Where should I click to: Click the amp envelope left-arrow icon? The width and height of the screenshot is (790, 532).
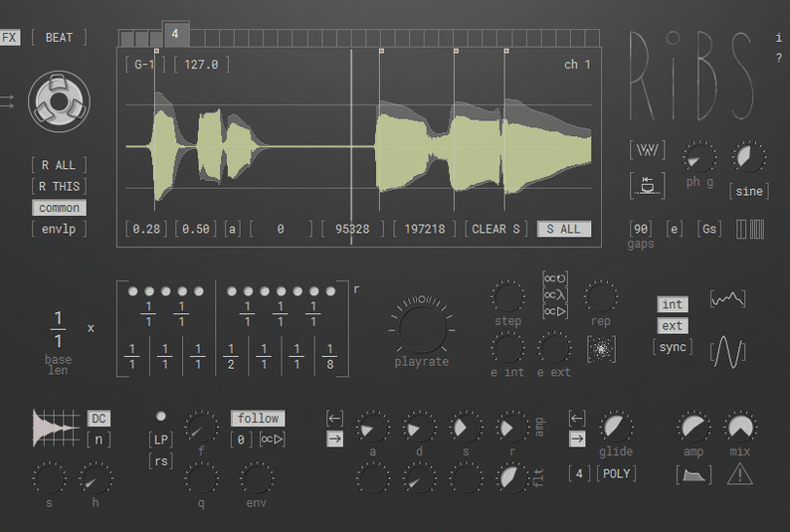[334, 418]
